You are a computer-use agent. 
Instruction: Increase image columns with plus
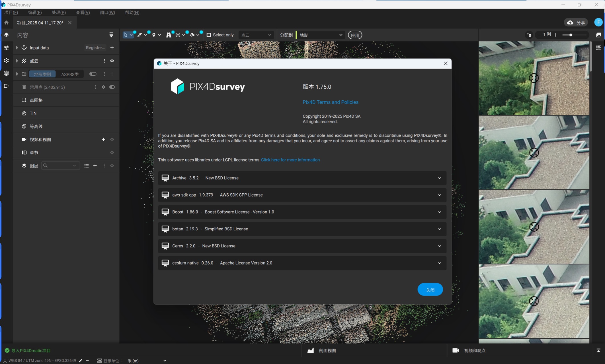(555, 35)
